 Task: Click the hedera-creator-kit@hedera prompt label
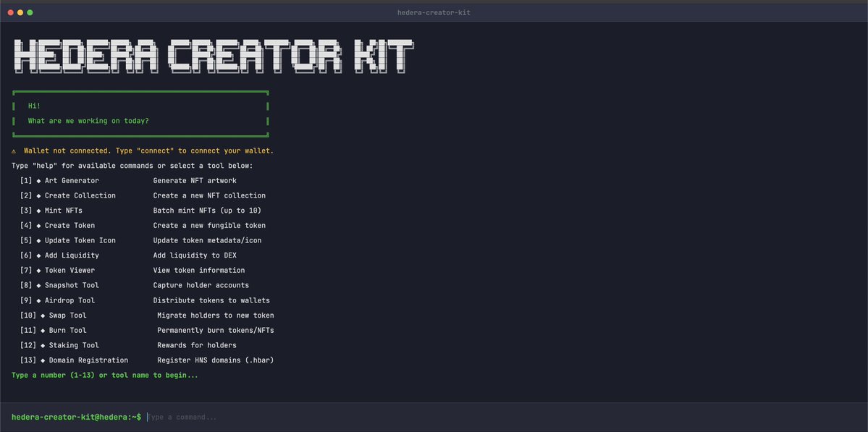(77, 417)
